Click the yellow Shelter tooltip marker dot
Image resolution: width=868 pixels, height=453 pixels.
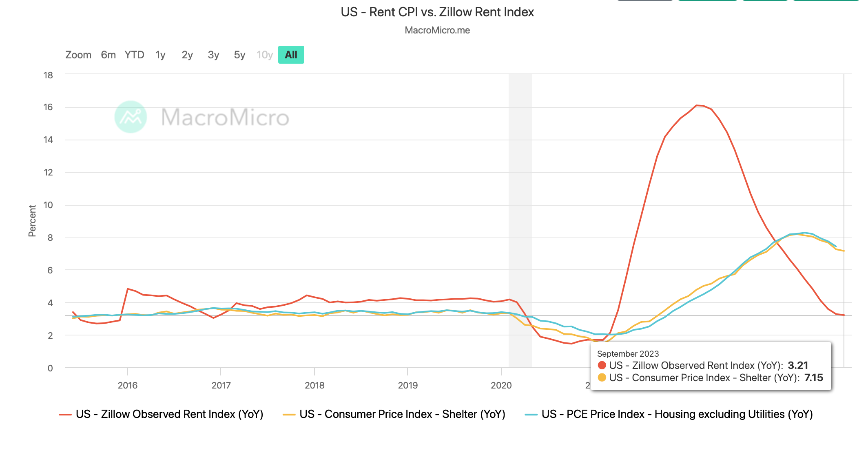pyautogui.click(x=602, y=377)
